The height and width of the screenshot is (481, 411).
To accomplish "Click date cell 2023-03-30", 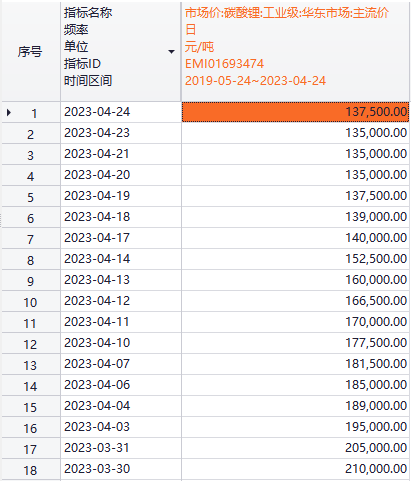I will 121,469.
